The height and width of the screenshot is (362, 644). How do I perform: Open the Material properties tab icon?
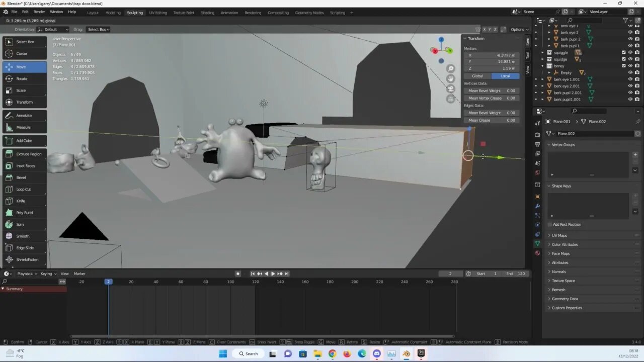coord(537,253)
